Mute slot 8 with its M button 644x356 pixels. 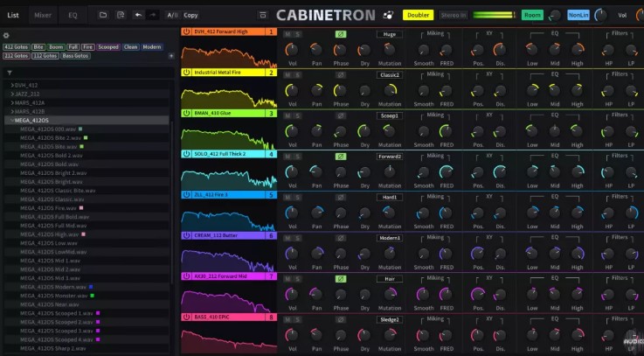point(287,320)
